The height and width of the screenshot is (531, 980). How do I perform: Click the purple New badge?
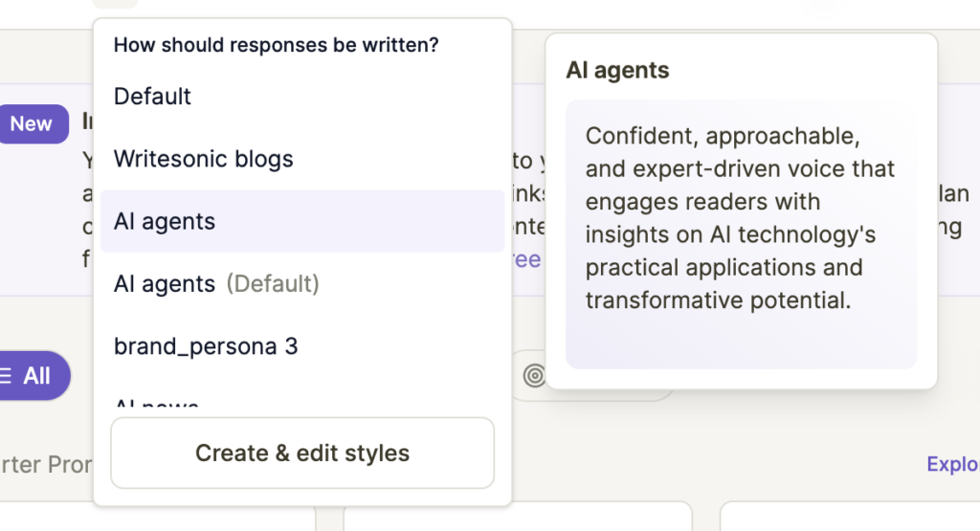(33, 123)
